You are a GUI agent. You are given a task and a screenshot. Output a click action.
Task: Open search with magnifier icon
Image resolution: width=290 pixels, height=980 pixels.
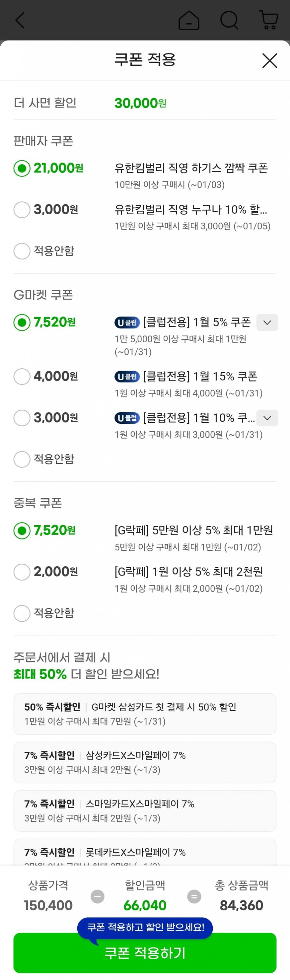229,20
